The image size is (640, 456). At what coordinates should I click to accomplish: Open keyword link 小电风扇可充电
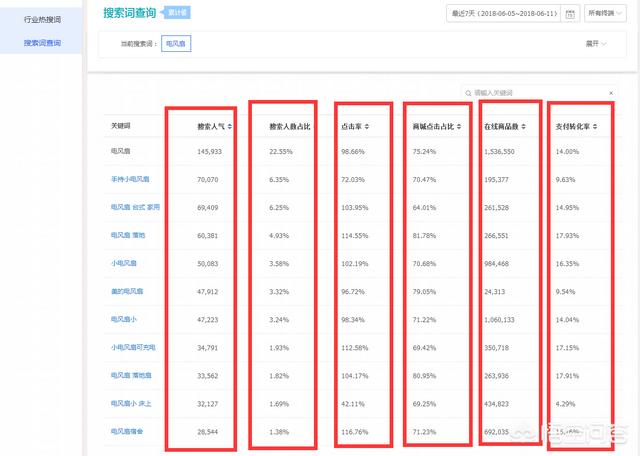(133, 347)
